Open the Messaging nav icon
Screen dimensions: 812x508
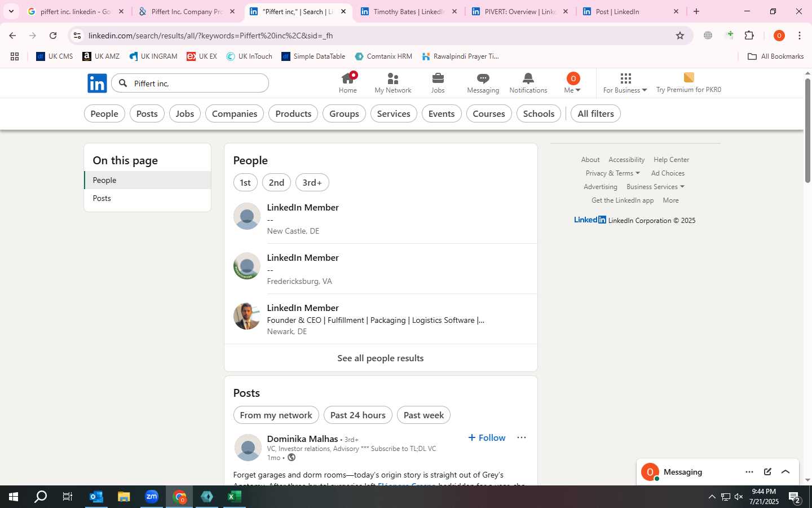(x=483, y=83)
